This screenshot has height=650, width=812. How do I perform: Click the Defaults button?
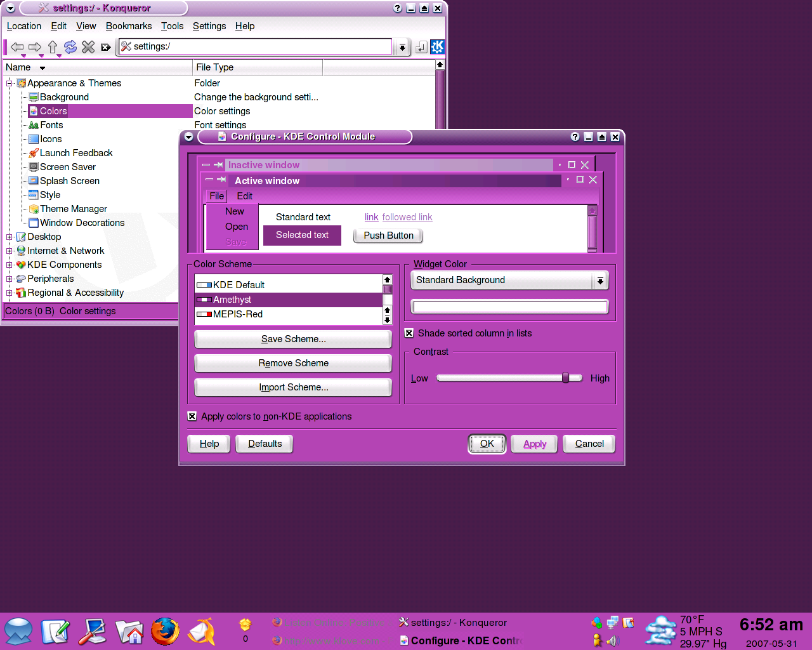point(265,444)
